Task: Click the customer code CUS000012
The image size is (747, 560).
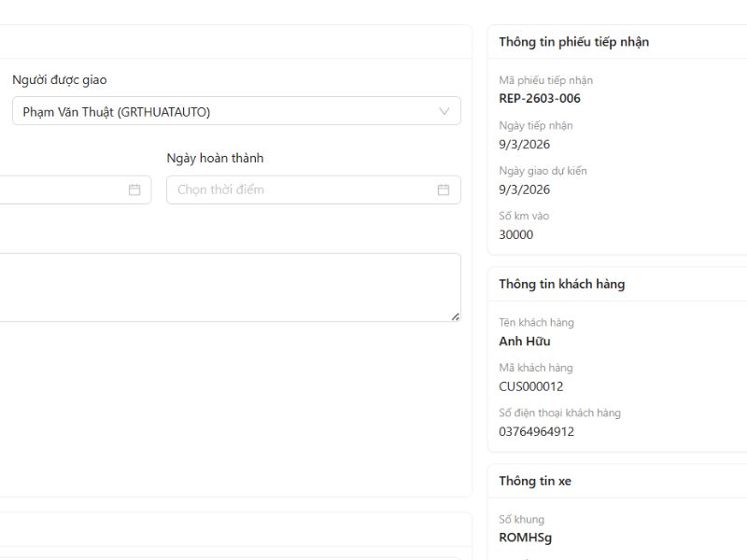Action: 530,386
